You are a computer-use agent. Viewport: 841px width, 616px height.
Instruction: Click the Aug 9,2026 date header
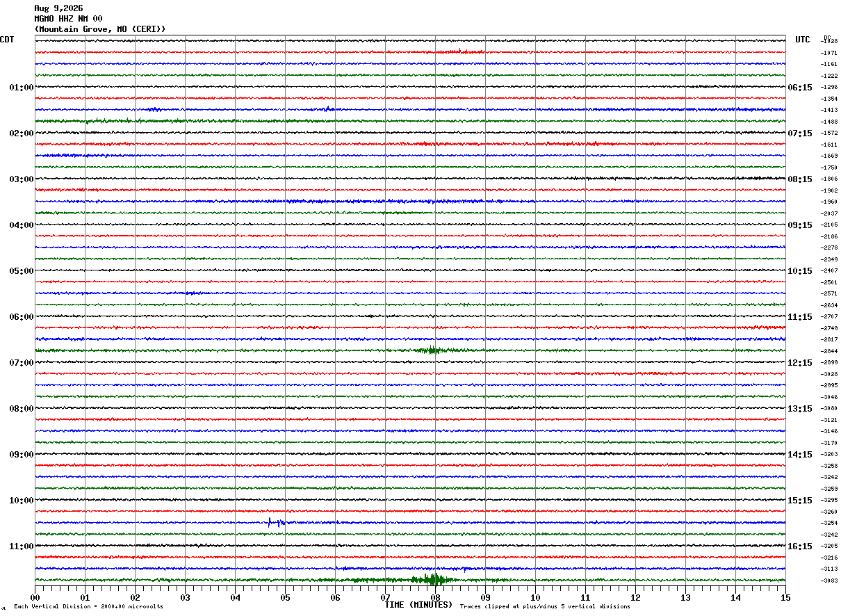click(58, 8)
